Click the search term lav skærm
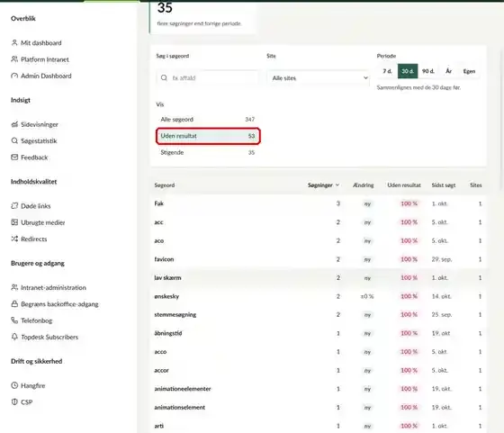This screenshot has width=504, height=433. point(167,278)
